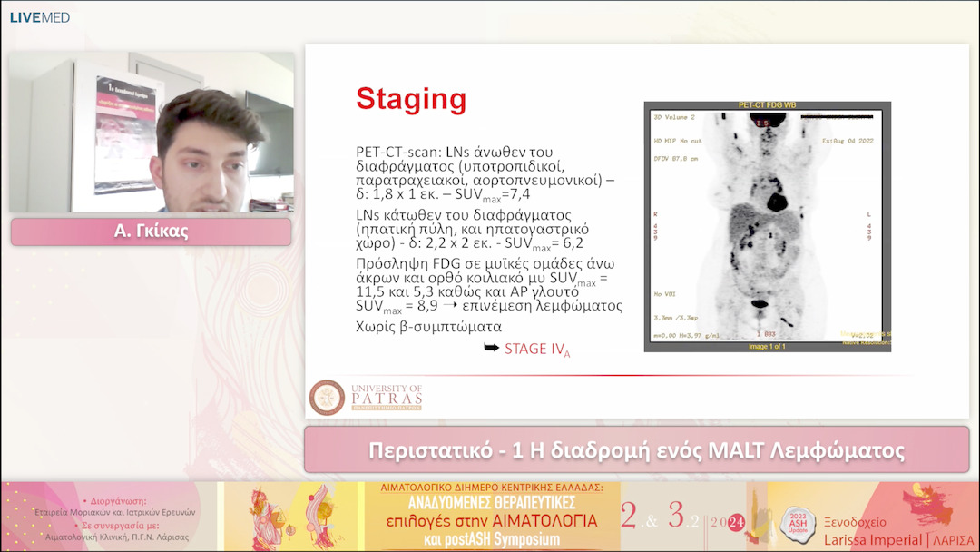Click the black arrow before STAGE IV
Image resolution: width=980 pixels, height=552 pixels.
click(491, 348)
